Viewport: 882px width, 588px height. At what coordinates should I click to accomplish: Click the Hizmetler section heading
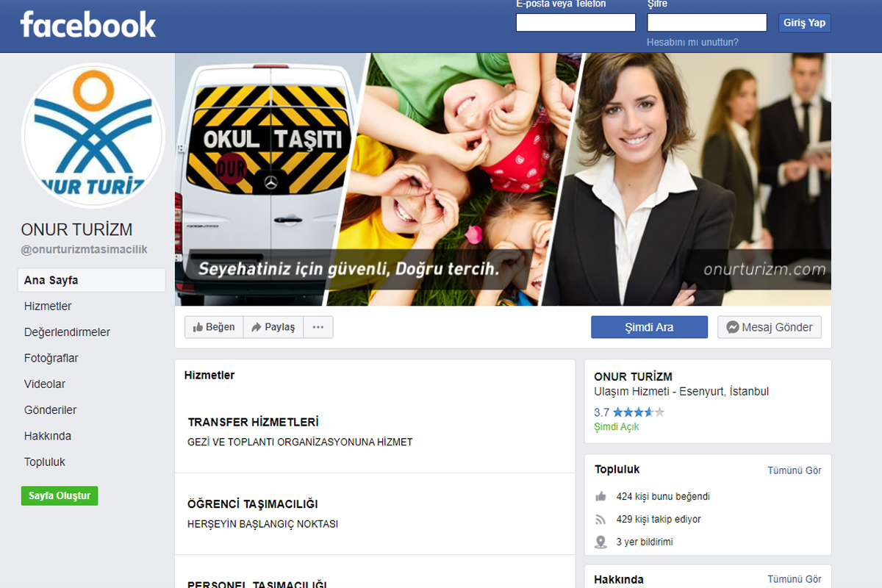tap(209, 375)
